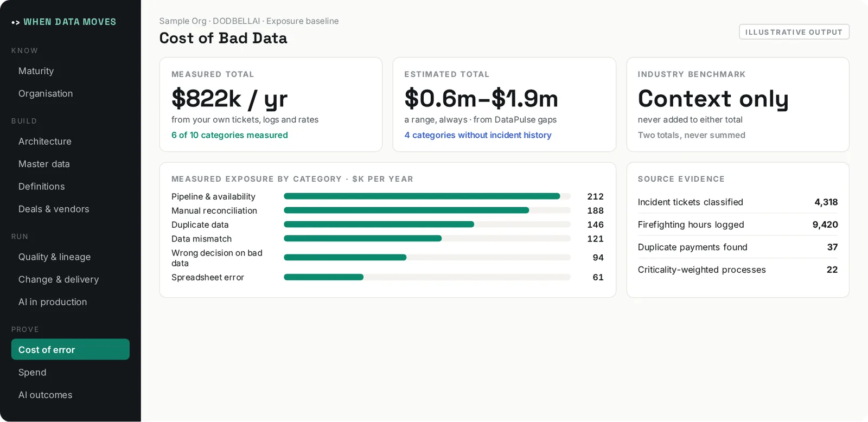Image resolution: width=868 pixels, height=422 pixels.
Task: Click the Wrong decision on bad data bar
Action: 427,258
